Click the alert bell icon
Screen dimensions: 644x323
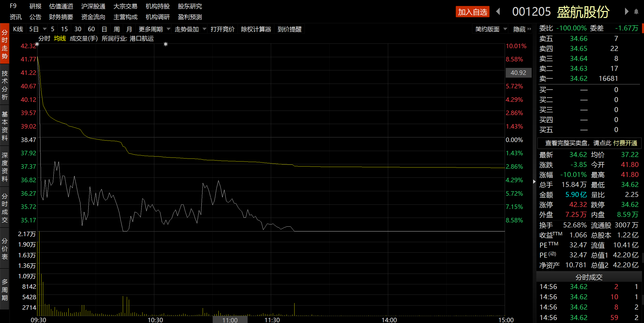636,12
